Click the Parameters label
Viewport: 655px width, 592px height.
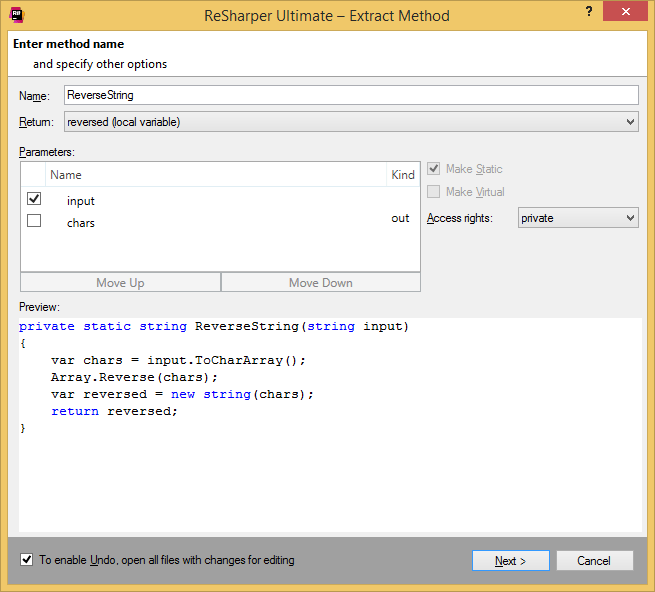[x=47, y=152]
